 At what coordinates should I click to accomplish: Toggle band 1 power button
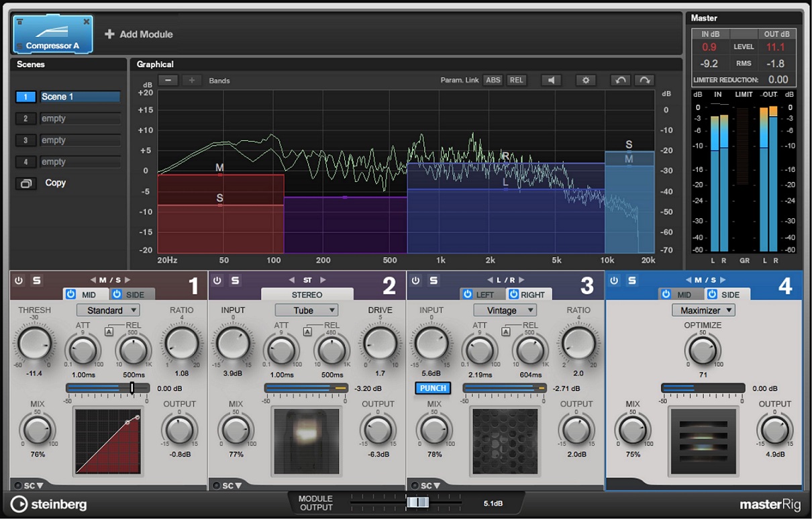(19, 281)
